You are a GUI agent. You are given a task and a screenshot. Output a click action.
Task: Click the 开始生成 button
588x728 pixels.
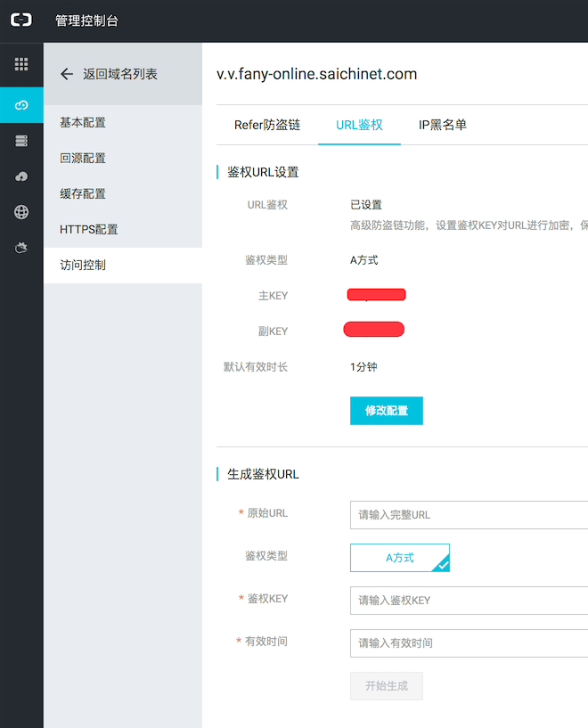386,685
